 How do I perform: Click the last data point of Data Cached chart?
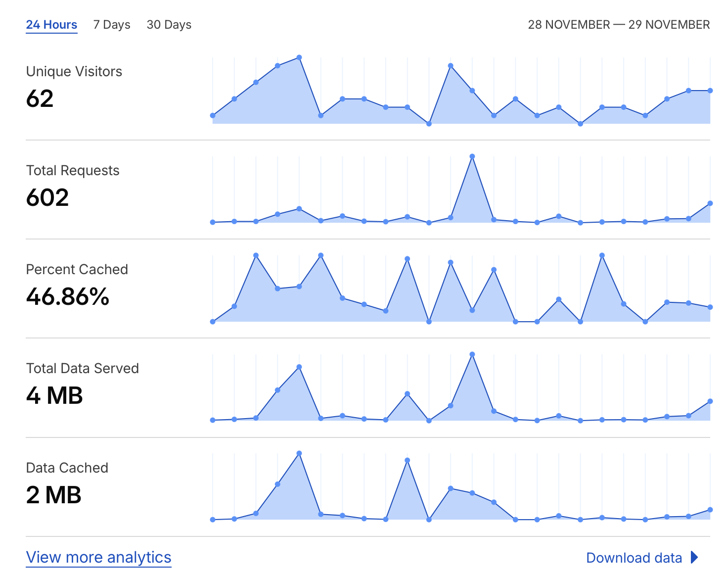coord(710,510)
